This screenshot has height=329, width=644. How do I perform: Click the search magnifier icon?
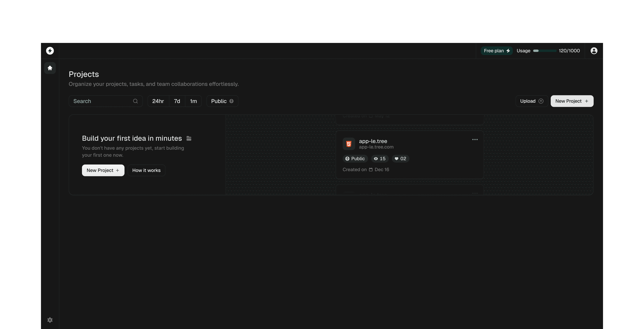coord(135,101)
